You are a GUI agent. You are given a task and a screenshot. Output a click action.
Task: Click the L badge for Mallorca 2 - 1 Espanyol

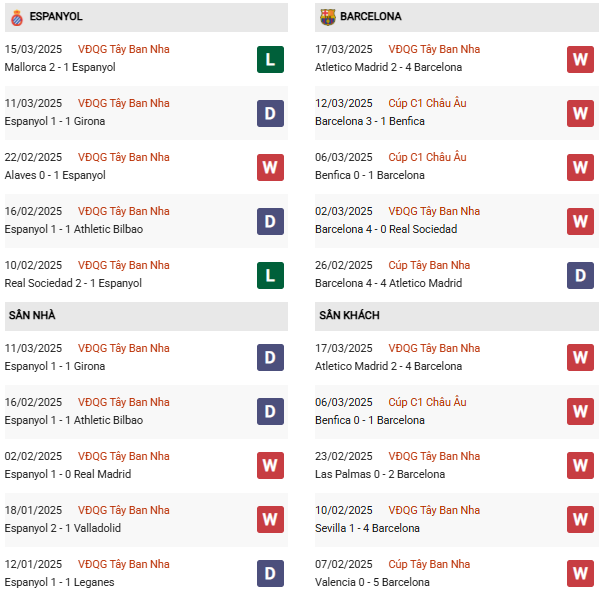pos(270,59)
